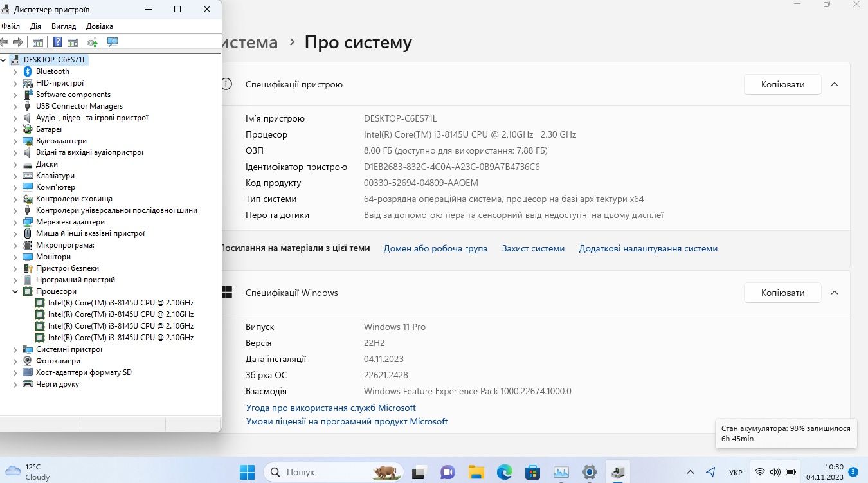Select the Комп'ютер tree item
Viewport: 868px width, 483px height.
point(55,187)
